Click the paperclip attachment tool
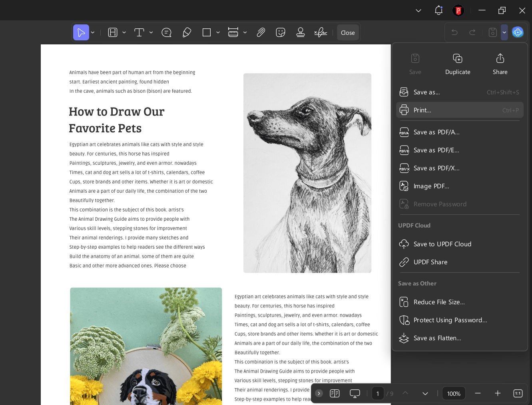The height and width of the screenshot is (405, 532). point(261,32)
